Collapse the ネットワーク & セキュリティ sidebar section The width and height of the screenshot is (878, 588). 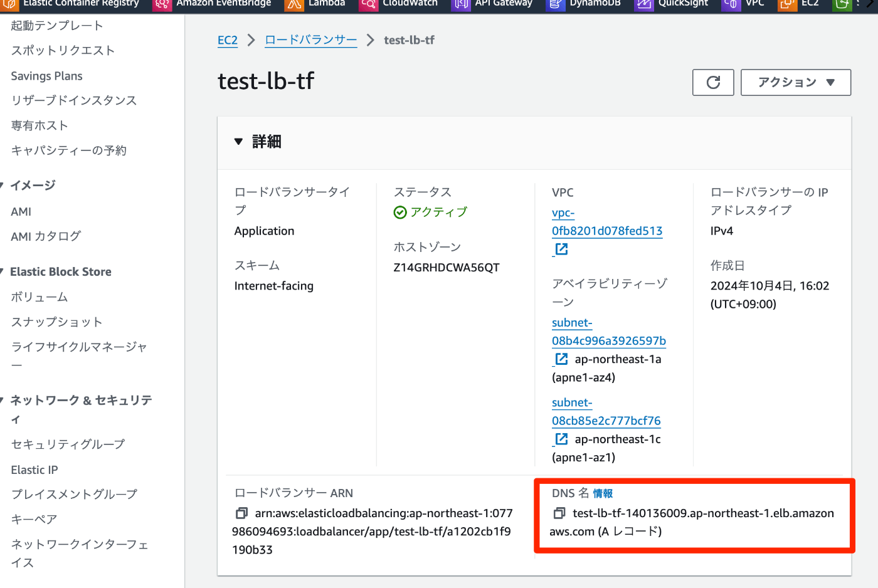(3, 400)
